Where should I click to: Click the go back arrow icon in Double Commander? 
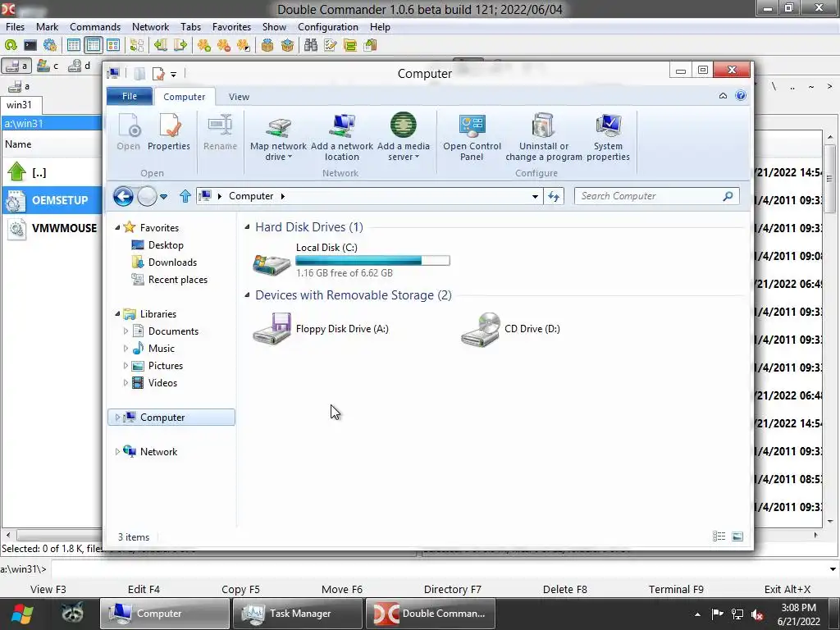tap(161, 45)
